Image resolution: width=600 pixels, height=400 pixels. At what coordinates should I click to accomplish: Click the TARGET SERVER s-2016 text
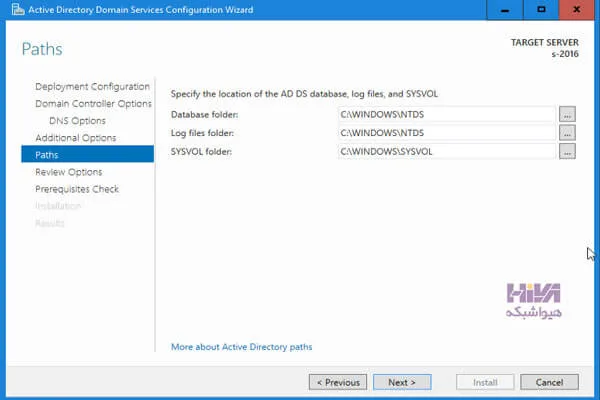tap(545, 48)
